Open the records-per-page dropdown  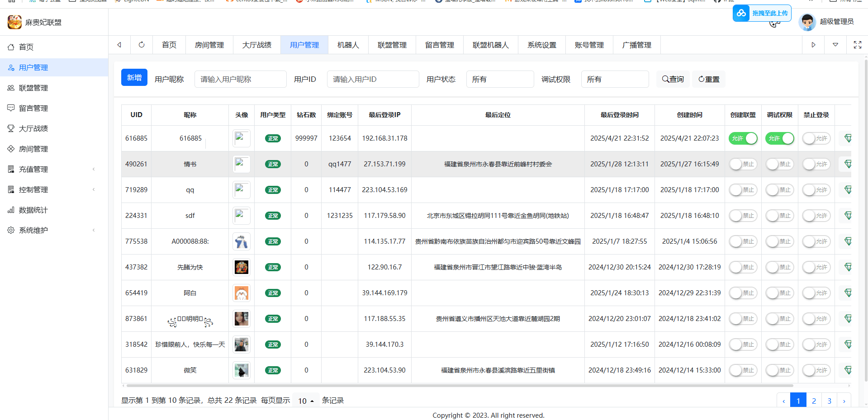pos(306,401)
